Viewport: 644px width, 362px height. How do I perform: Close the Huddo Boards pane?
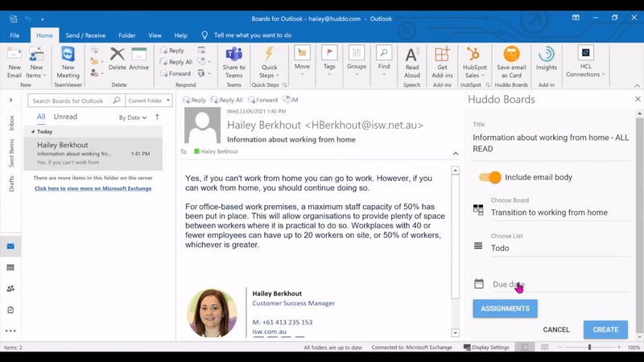click(x=638, y=99)
